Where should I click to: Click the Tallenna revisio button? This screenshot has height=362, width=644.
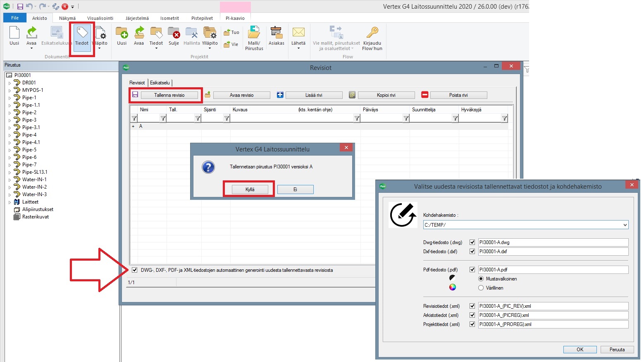click(169, 95)
